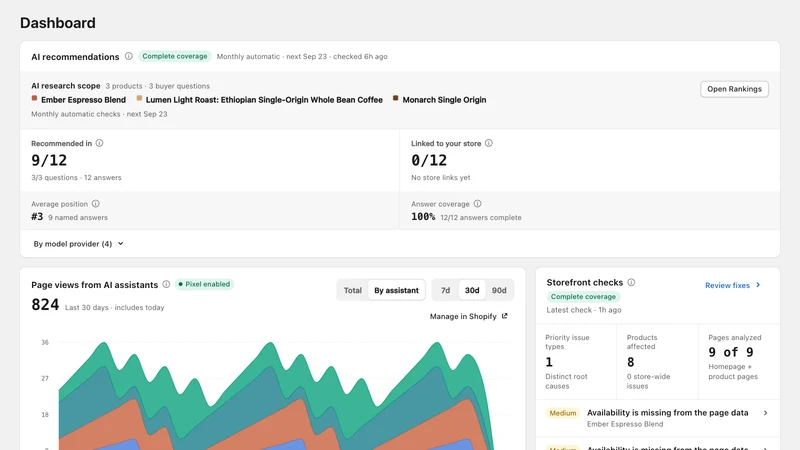This screenshot has width=800, height=450.
Task: Click the Pixel enabled badge
Action: [x=204, y=284]
